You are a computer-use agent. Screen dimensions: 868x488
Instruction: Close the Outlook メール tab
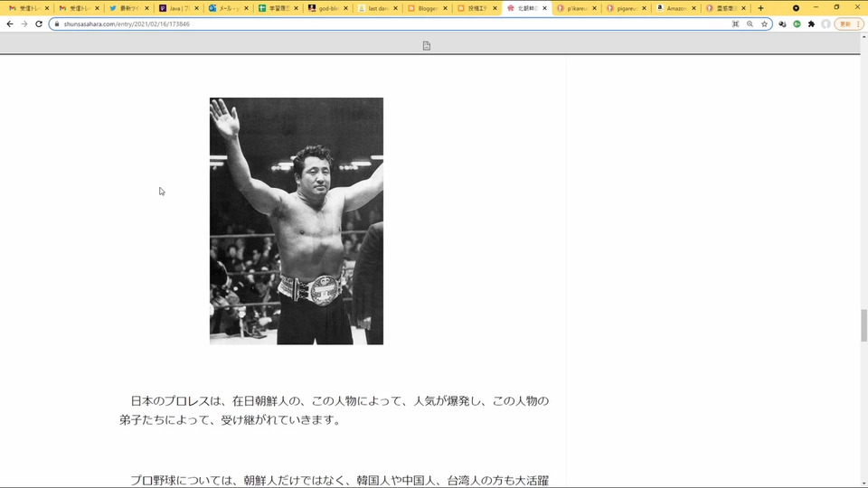click(x=246, y=8)
